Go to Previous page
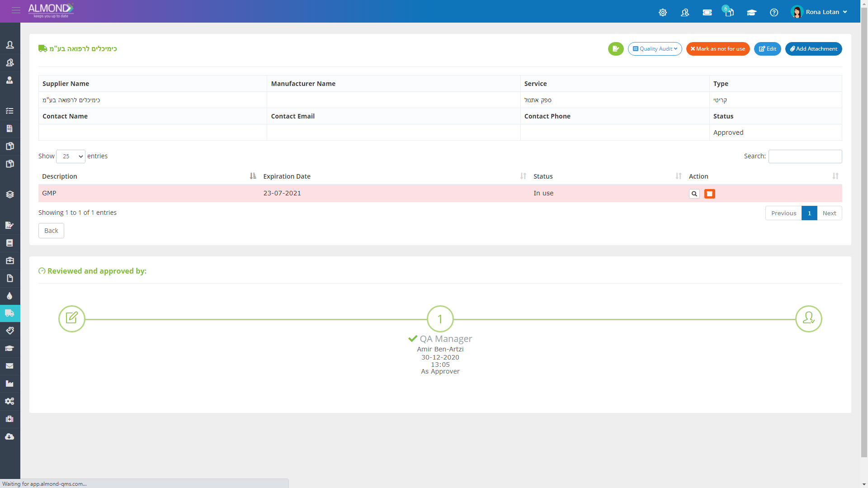The image size is (868, 488). click(783, 213)
